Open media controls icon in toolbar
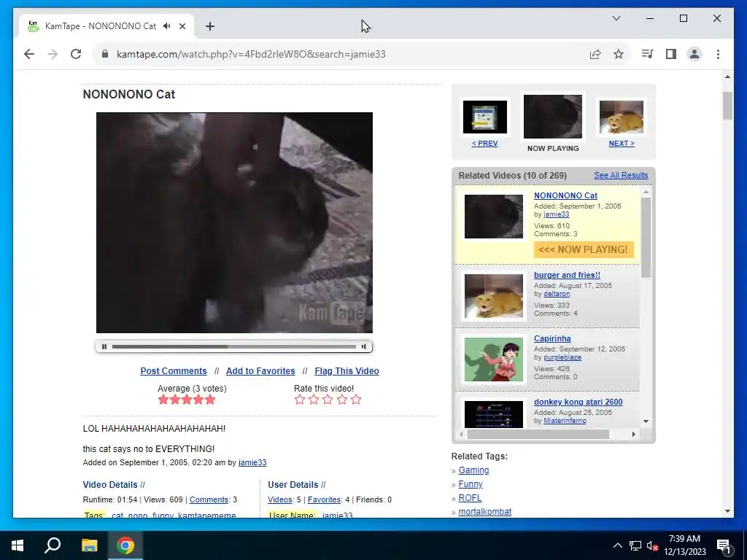The image size is (747, 560). [x=647, y=54]
